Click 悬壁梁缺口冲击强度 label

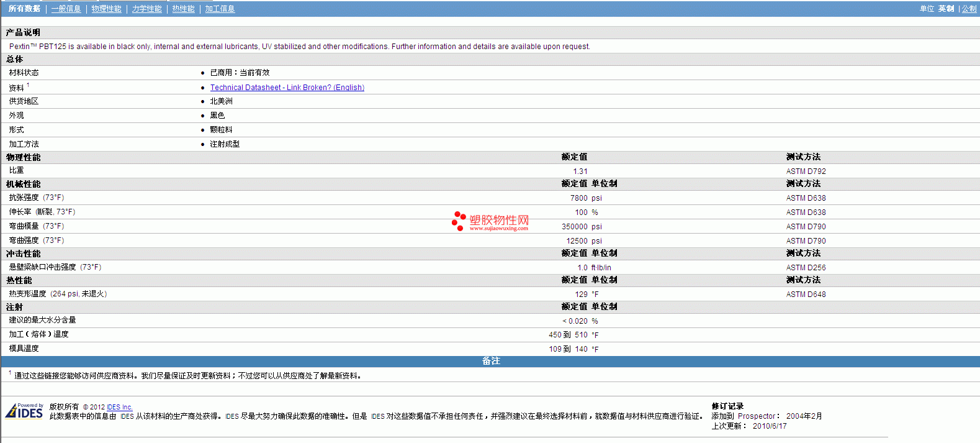click(55, 267)
